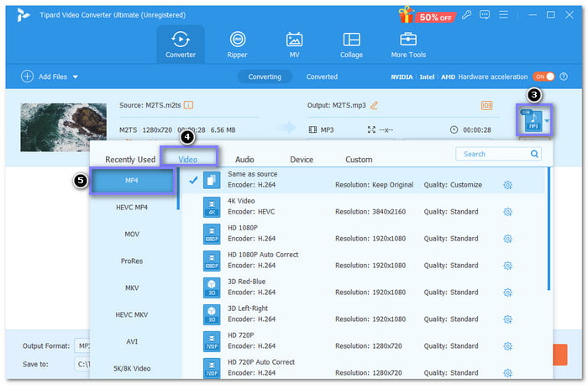Click the search magnifier icon
The width and height of the screenshot is (588, 385).
pyautogui.click(x=534, y=154)
